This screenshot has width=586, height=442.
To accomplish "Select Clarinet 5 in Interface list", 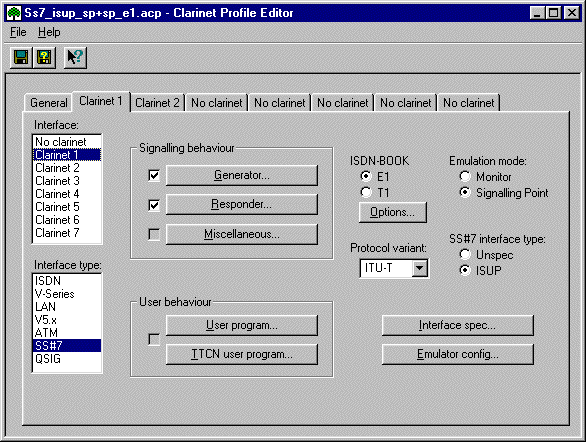I will [67, 207].
